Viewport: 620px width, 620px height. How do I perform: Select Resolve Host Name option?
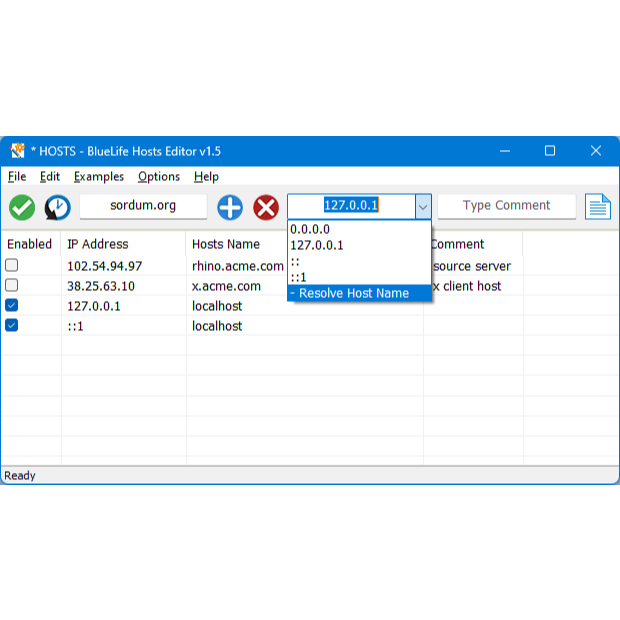(359, 293)
